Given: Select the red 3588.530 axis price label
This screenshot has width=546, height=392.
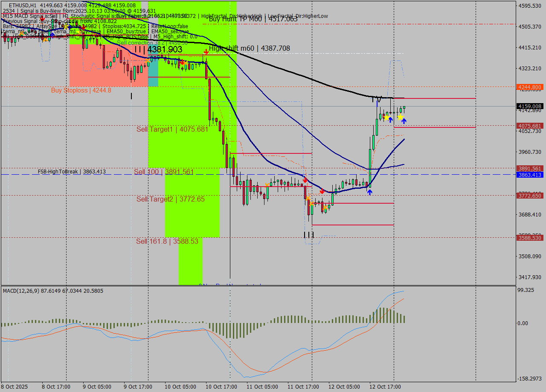Looking at the screenshot, I should (530, 239).
